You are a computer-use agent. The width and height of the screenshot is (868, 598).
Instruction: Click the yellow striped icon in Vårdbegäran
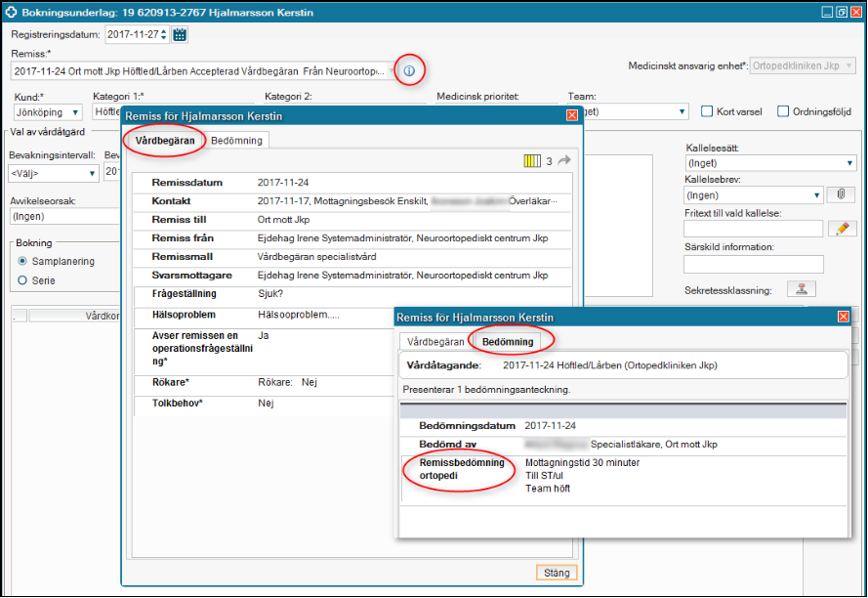point(531,161)
